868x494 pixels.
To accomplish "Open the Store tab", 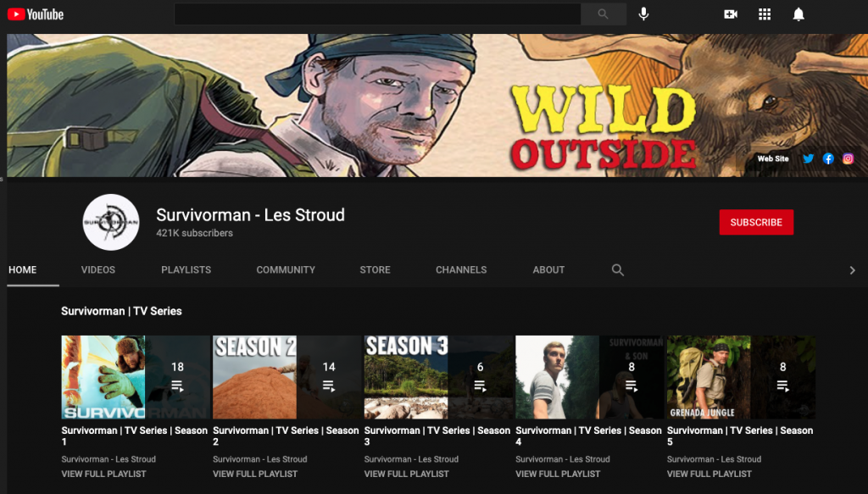I will 375,270.
